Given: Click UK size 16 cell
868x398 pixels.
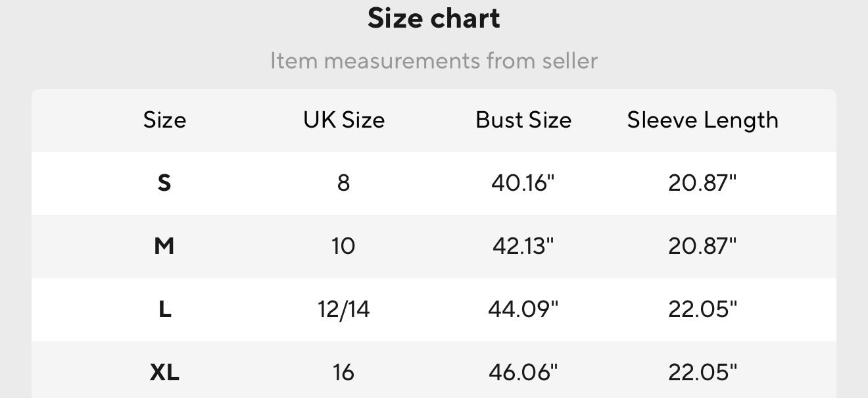Looking at the screenshot, I should click(344, 372).
